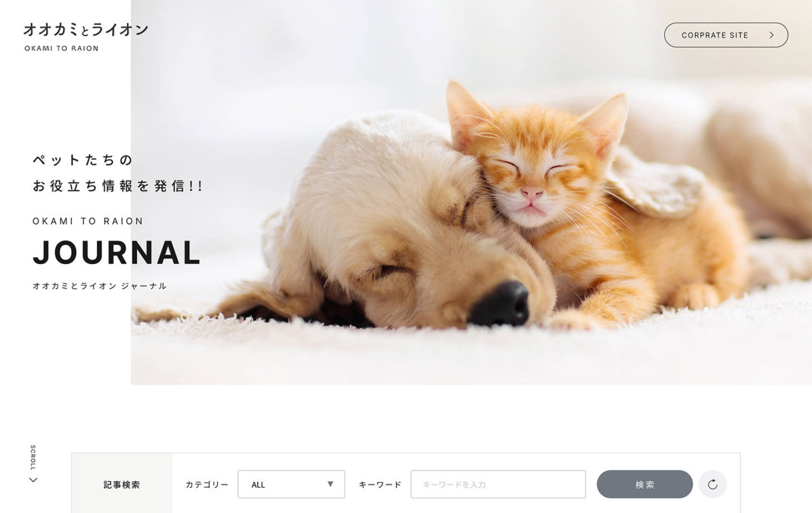Click the お役立ち情報を発信!! tagline text

pyautogui.click(x=117, y=186)
